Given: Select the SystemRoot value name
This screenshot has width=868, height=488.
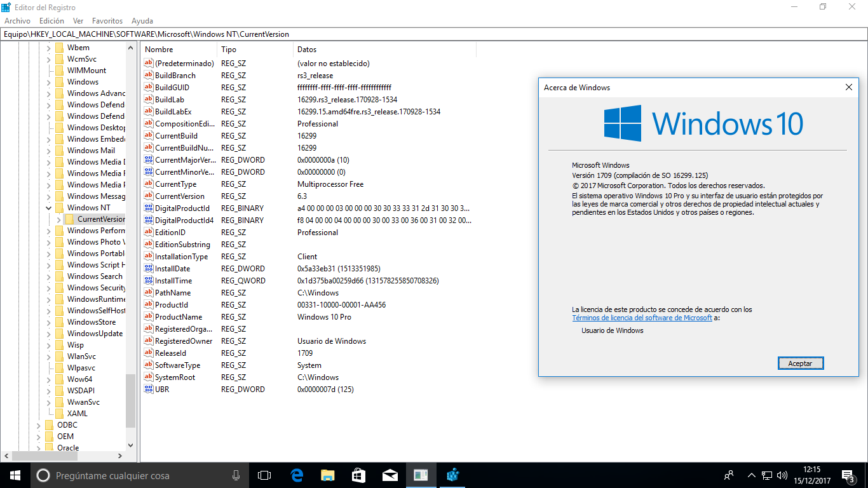Looking at the screenshot, I should (x=175, y=377).
